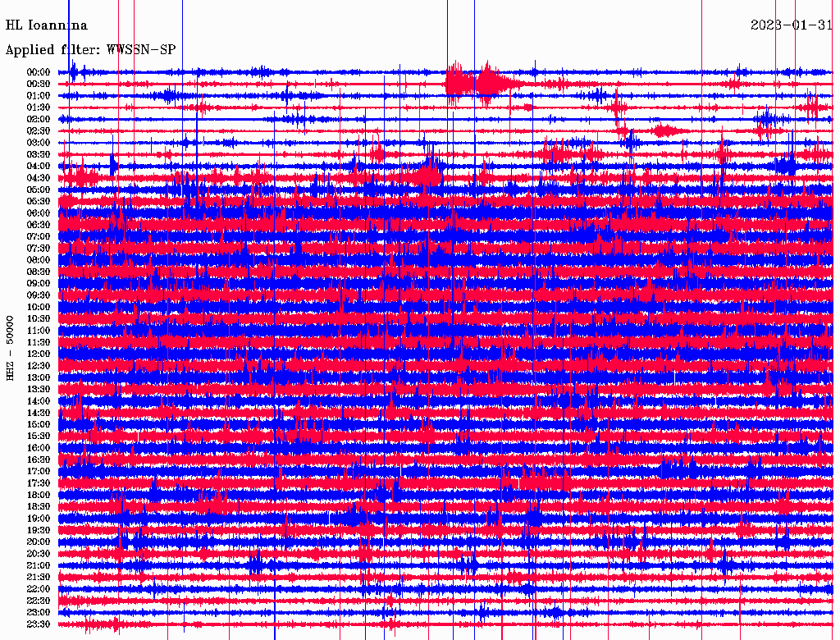Viewport: 840px width, 640px height.
Task: Select the 16:30 time label
Action: 39,459
